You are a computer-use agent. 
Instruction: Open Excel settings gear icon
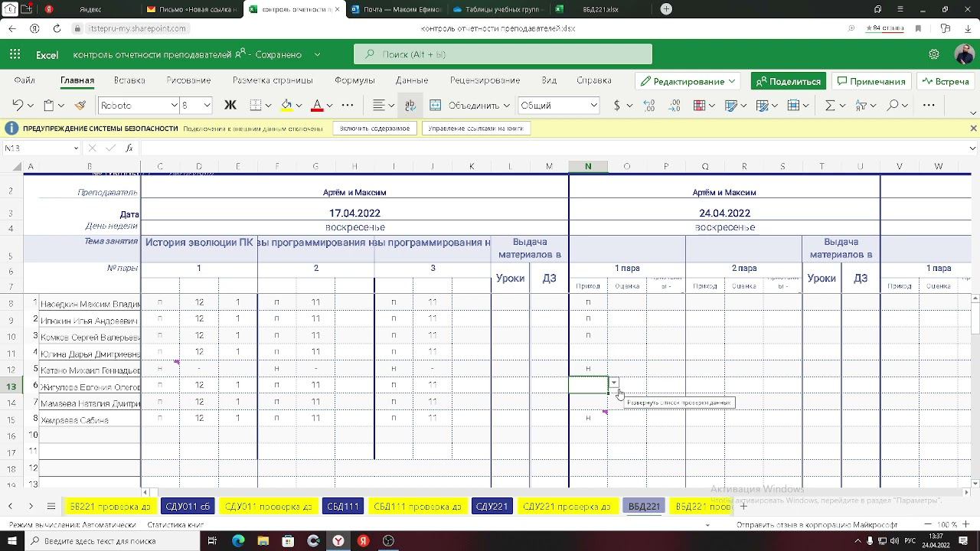pos(933,54)
